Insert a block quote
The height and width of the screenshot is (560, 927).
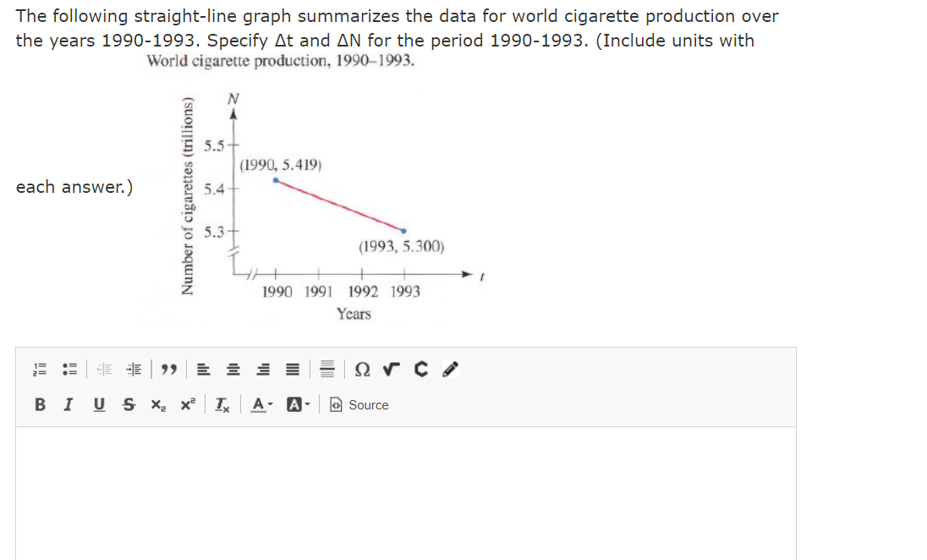point(167,371)
